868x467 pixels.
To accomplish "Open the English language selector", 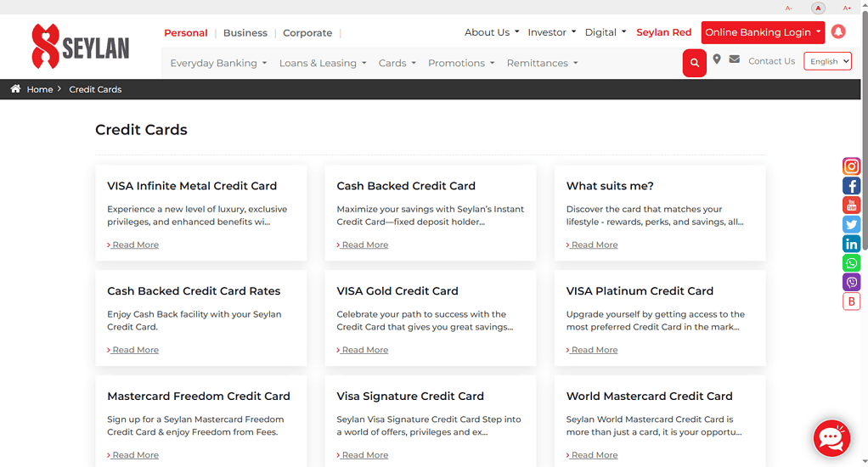I will (827, 61).
